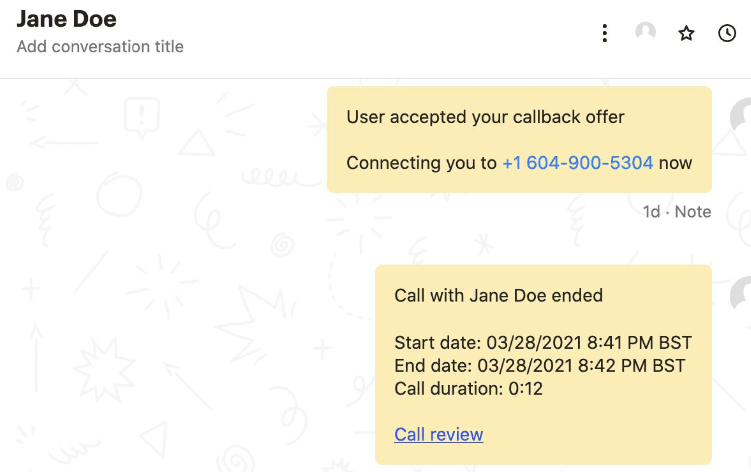Click the End date line in the call note

(539, 365)
